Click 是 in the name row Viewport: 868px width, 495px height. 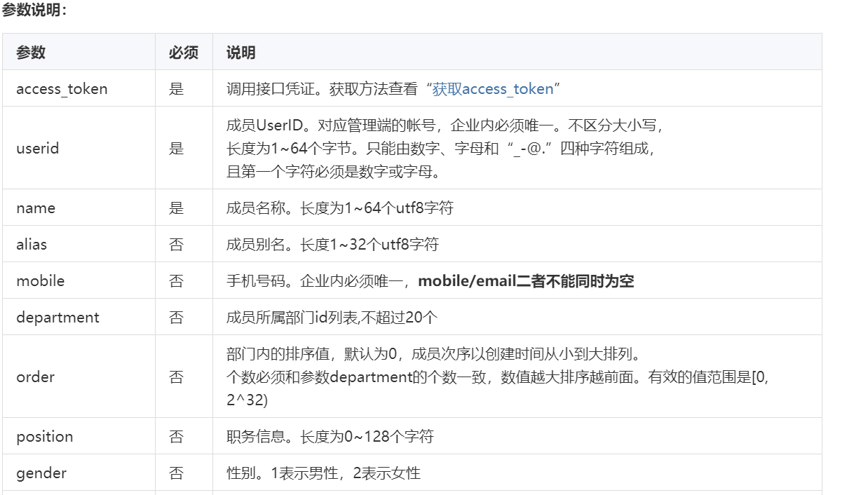tap(177, 208)
